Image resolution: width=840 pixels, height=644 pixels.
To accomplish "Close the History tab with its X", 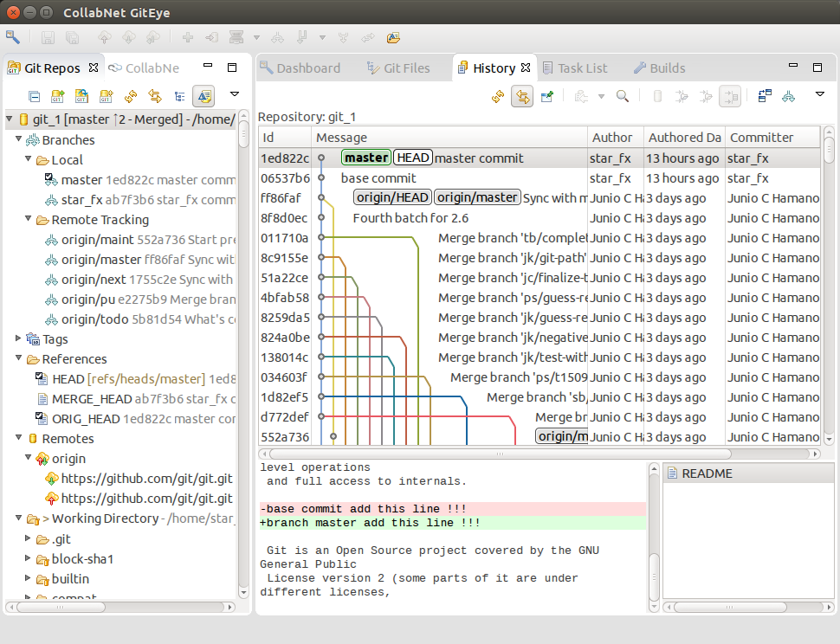I will click(526, 68).
